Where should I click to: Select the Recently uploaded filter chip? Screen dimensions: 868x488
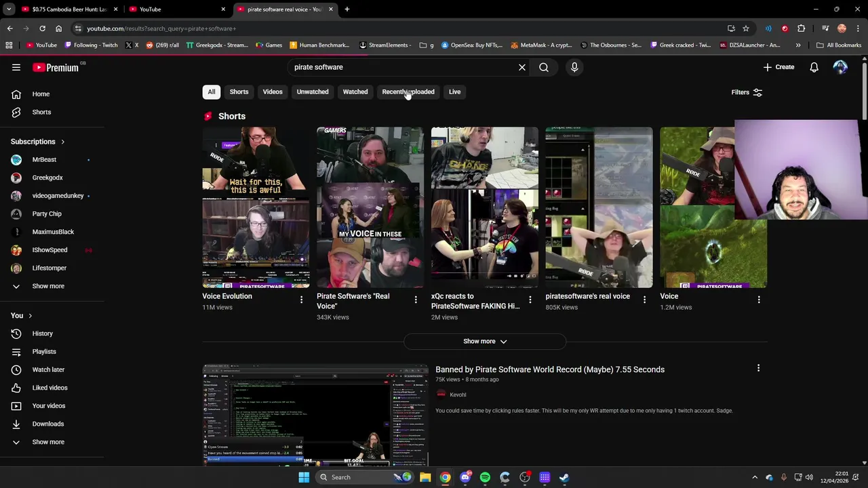coord(408,92)
